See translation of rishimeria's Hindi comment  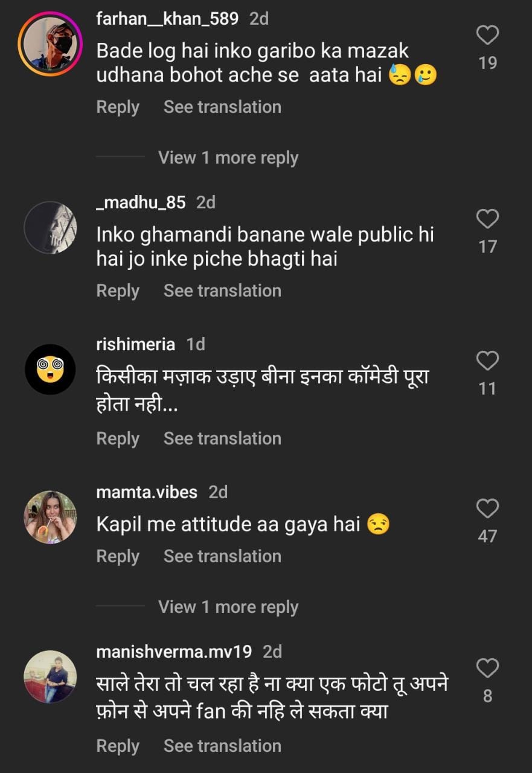click(x=222, y=438)
